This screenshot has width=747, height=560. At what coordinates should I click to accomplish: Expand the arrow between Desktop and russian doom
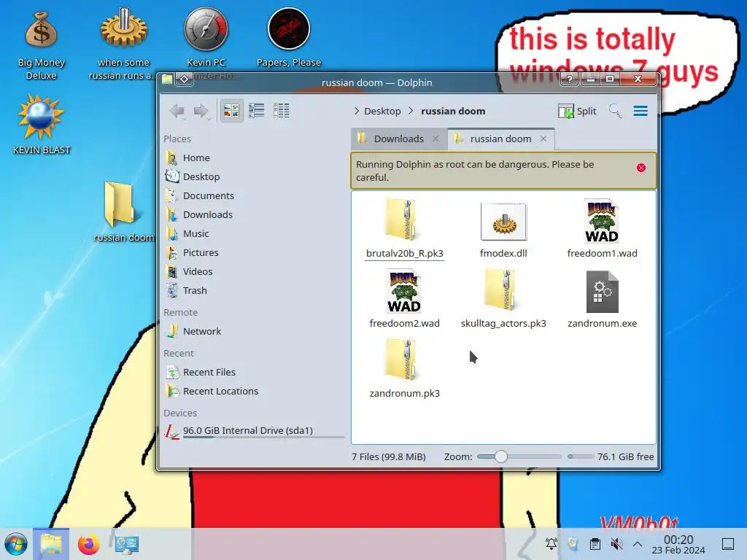411,111
